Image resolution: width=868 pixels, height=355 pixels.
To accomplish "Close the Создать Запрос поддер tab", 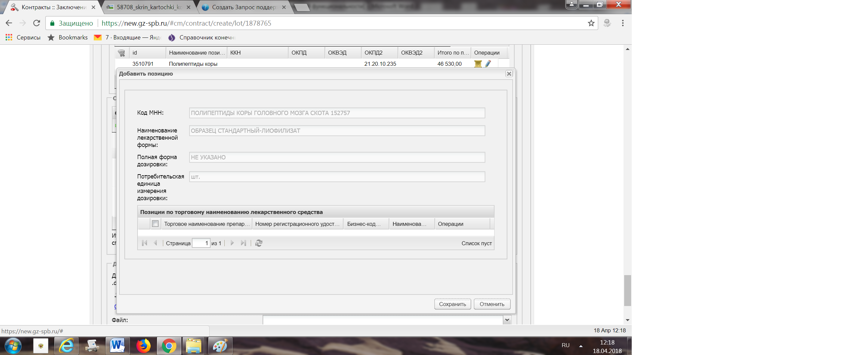I will [x=284, y=7].
